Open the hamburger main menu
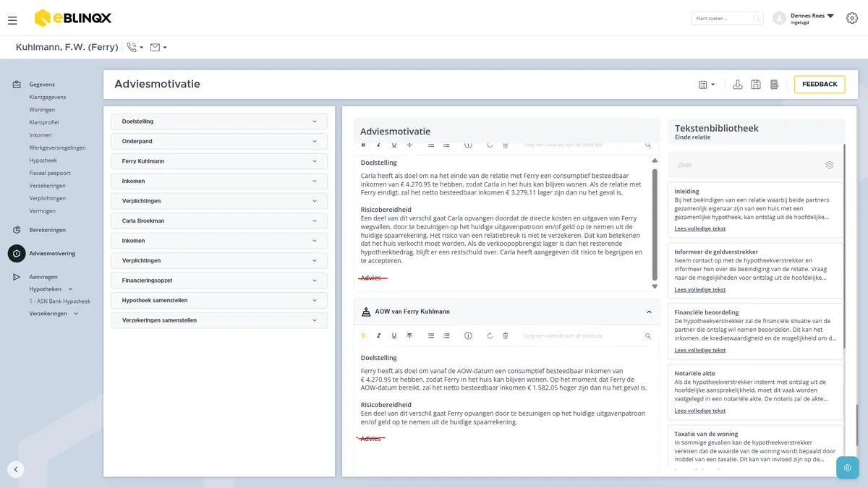Image resolution: width=868 pixels, height=488 pixels. pos(12,20)
